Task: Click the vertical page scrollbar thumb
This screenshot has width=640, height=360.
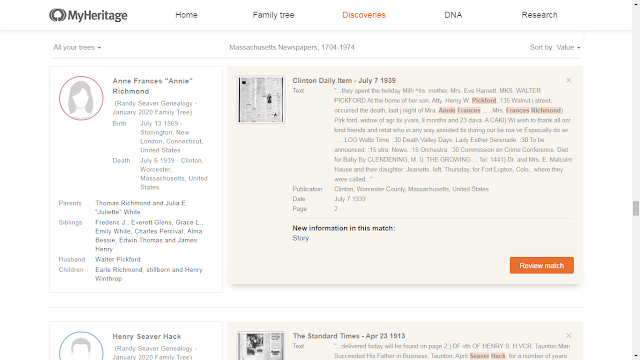Action: 636,208
